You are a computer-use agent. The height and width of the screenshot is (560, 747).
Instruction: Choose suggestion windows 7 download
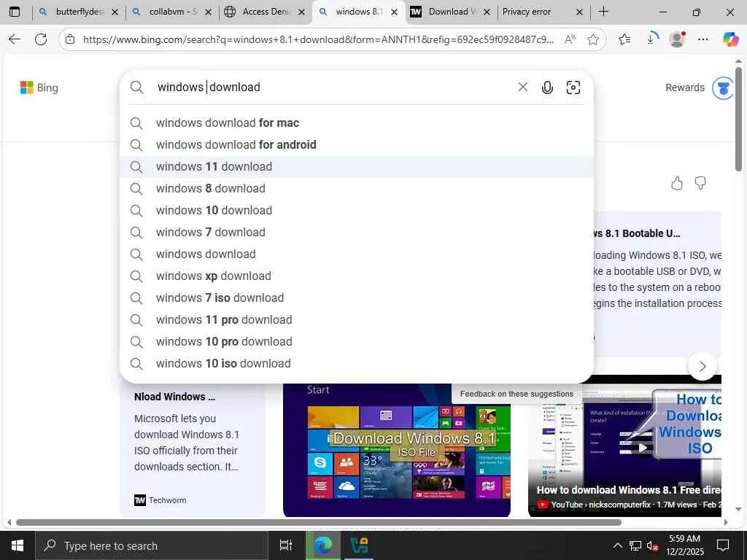click(356, 233)
